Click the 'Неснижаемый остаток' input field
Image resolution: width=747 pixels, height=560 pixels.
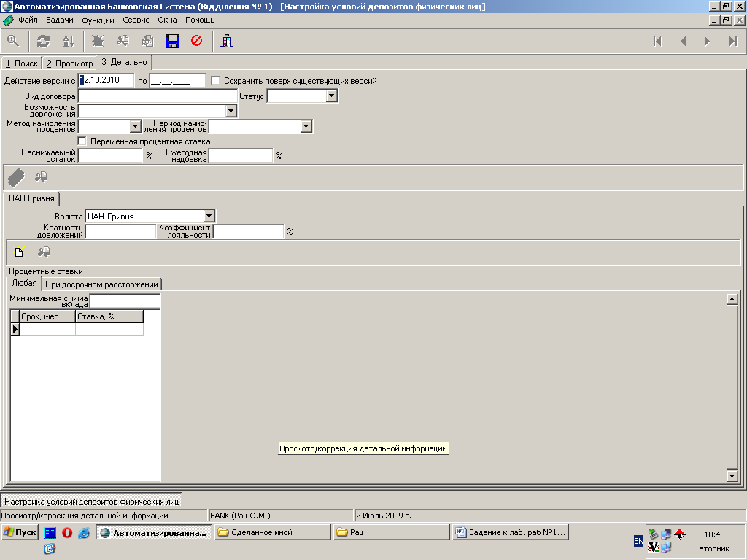click(x=110, y=156)
